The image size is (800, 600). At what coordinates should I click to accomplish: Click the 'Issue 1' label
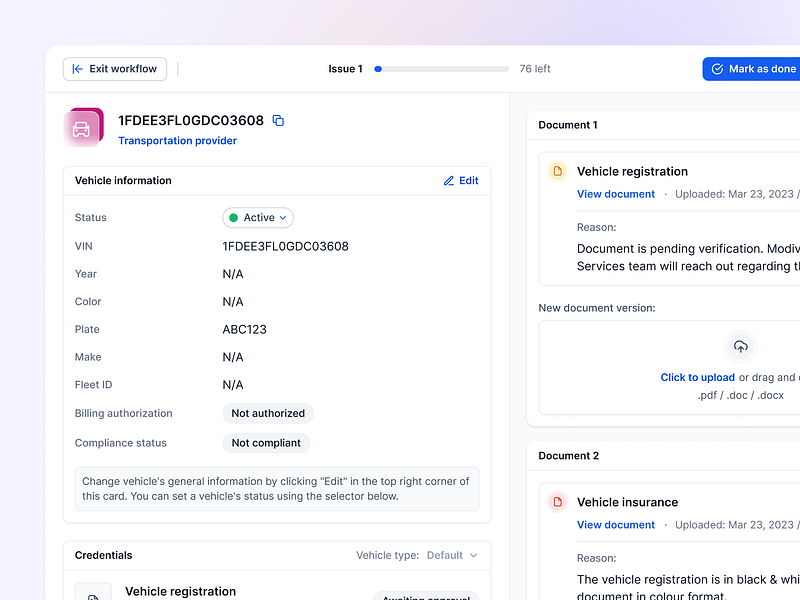pos(345,69)
